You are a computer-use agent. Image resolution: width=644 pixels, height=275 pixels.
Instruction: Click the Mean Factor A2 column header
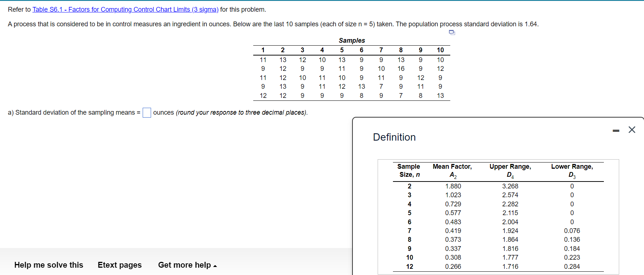452,170
